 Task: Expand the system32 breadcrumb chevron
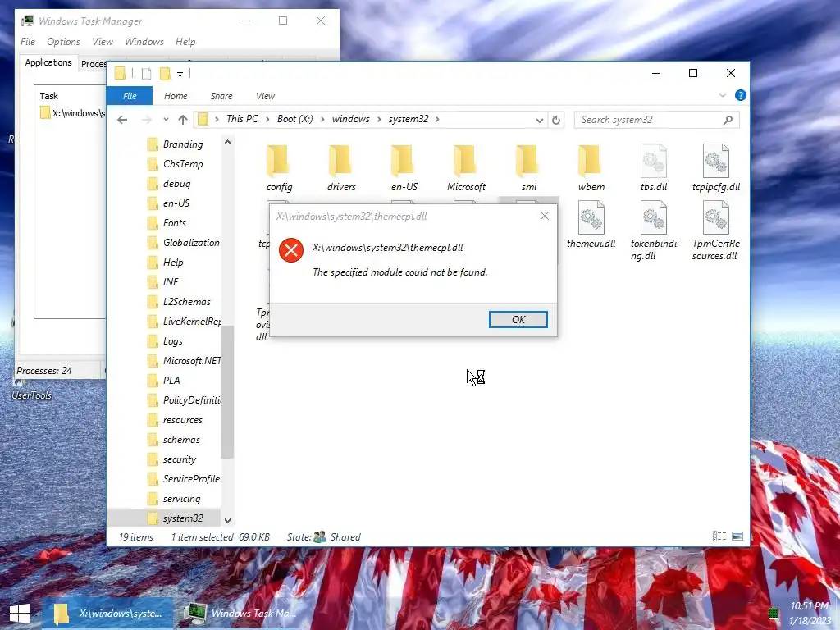click(x=438, y=119)
